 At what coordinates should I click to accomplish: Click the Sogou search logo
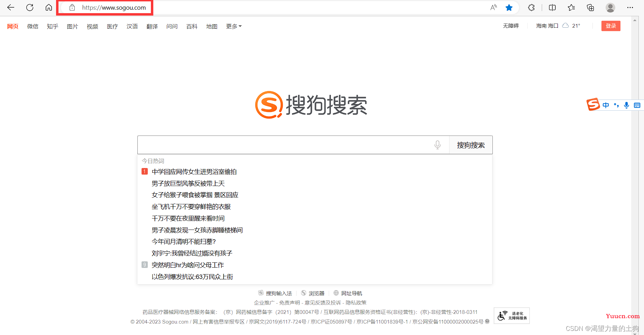click(311, 105)
